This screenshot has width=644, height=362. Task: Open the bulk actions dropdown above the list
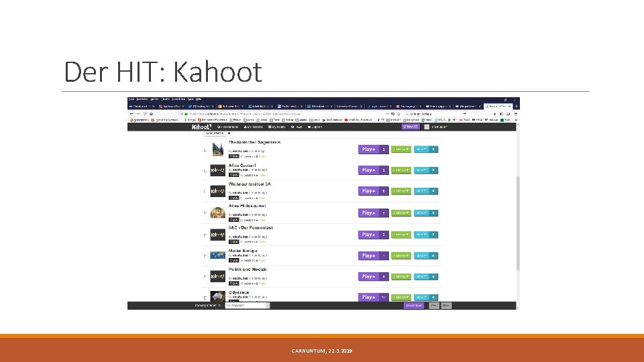(215, 133)
